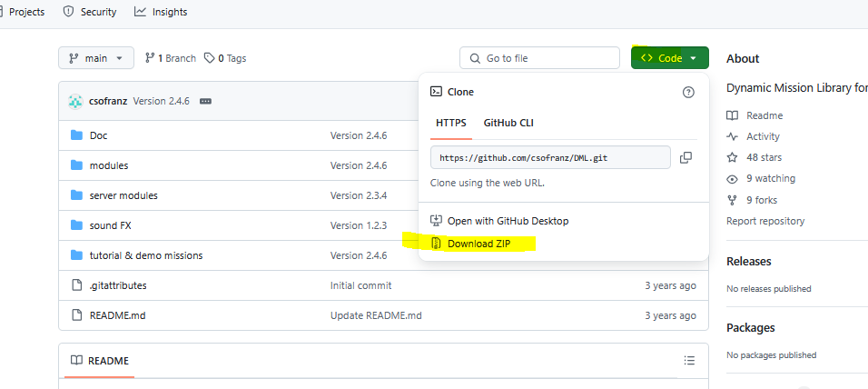Open Version 2.3.4 commit for server modules
Image resolution: width=868 pixels, height=389 pixels.
[x=359, y=195]
